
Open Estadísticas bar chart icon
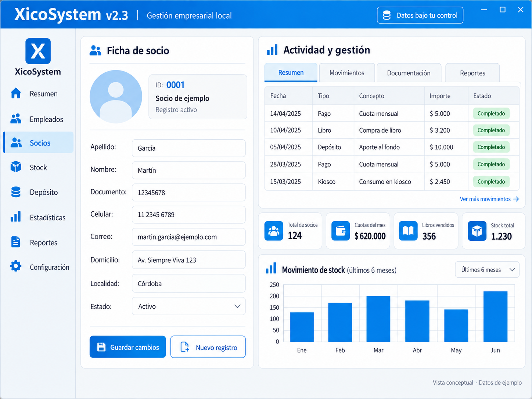click(16, 217)
